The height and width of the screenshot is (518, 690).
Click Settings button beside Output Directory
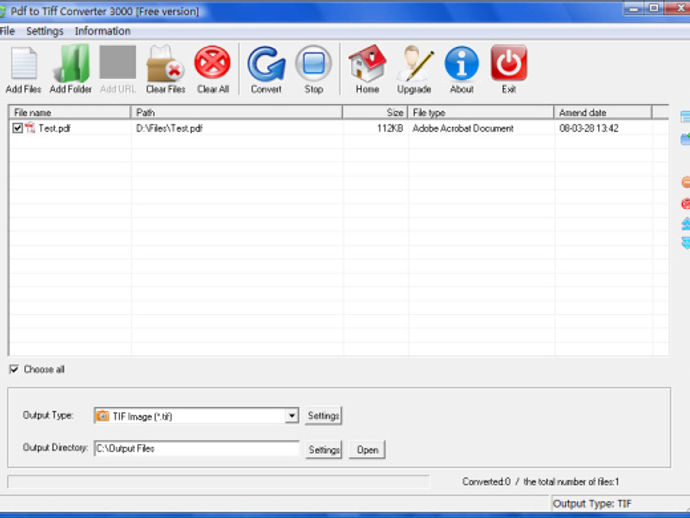tap(323, 450)
